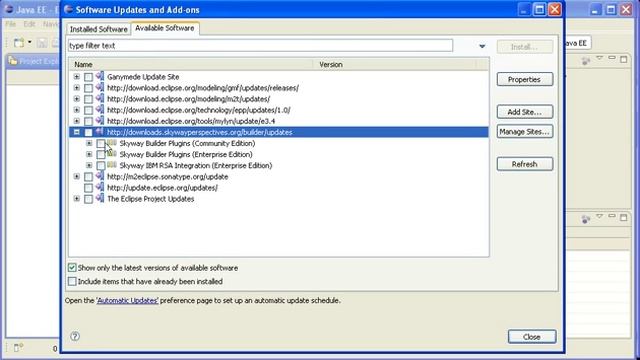Check the Ganymede Update Site checkbox
The width and height of the screenshot is (640, 360).
pyautogui.click(x=89, y=77)
